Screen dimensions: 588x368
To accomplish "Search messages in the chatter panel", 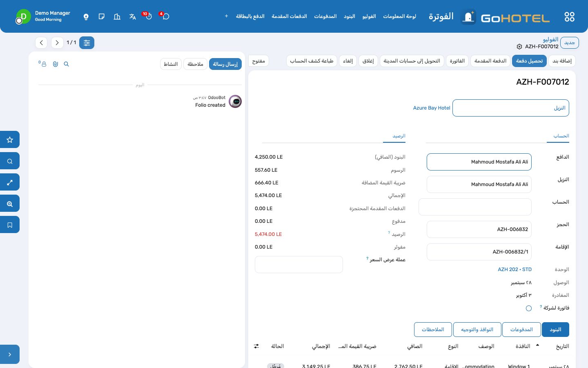I will (x=67, y=64).
